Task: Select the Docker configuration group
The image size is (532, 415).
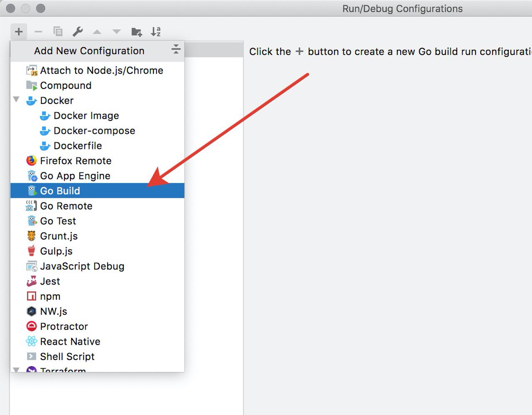Action: click(x=97, y=100)
